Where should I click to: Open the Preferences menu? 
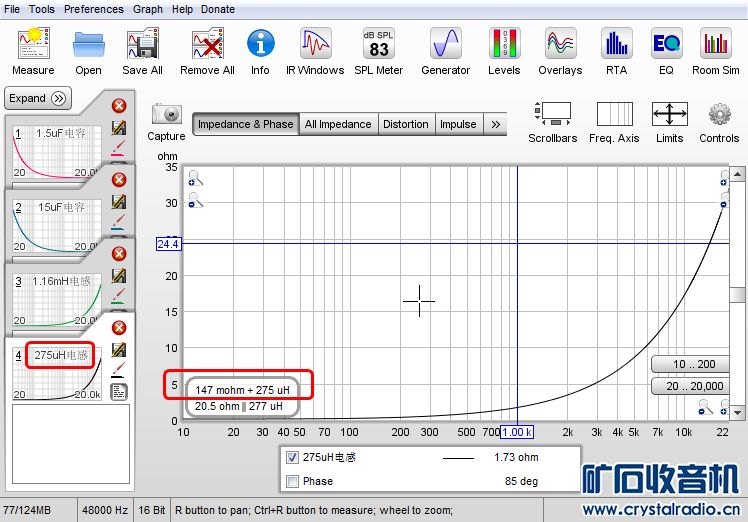pyautogui.click(x=94, y=9)
